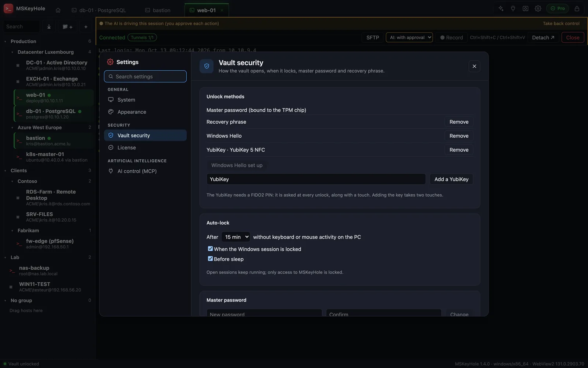This screenshot has height=368, width=588.
Task: Click the Add a YubiKey button
Action: (451, 179)
